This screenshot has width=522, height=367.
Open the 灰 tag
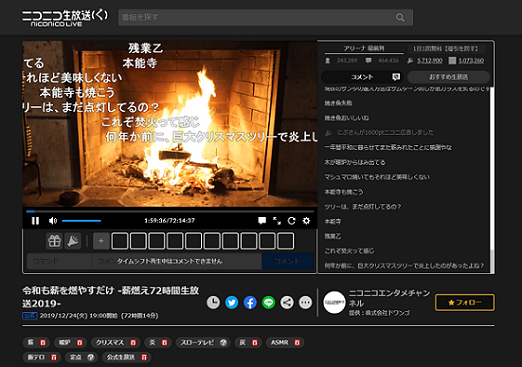pyautogui.click(x=243, y=342)
